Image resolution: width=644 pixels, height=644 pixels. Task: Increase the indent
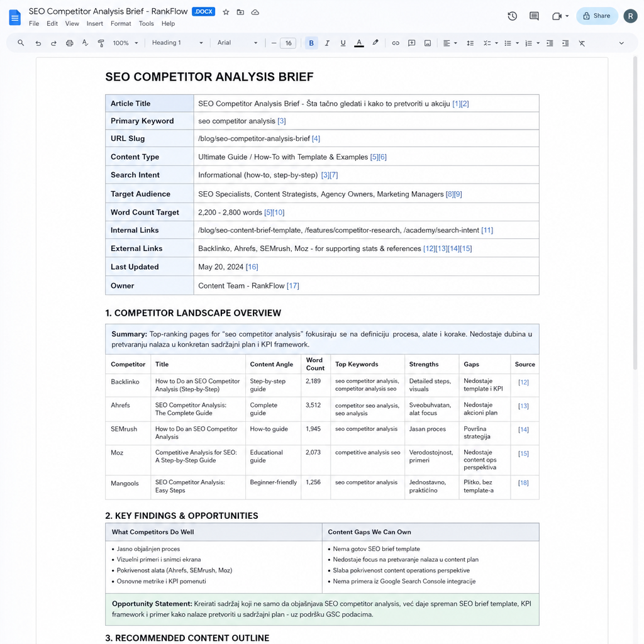pos(565,43)
